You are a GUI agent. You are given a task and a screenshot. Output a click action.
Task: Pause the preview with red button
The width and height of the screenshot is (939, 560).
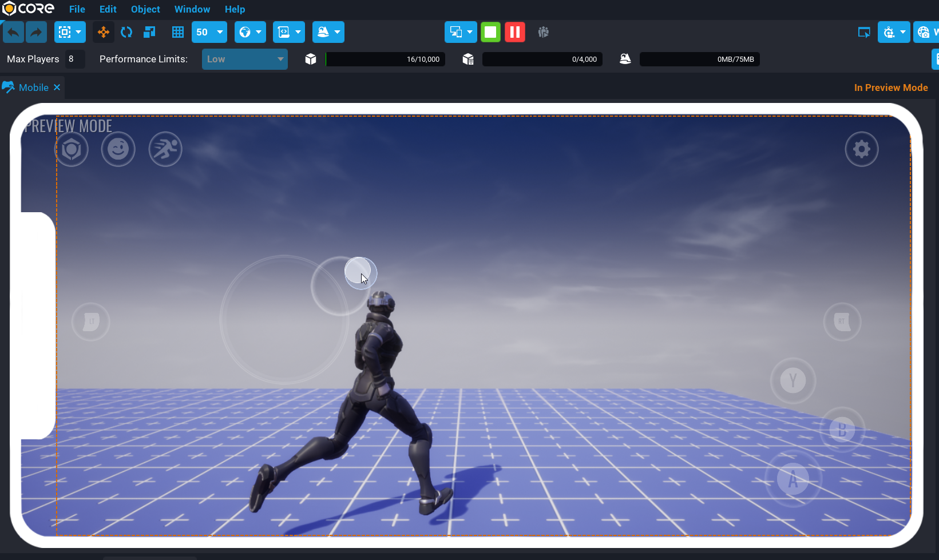point(515,33)
